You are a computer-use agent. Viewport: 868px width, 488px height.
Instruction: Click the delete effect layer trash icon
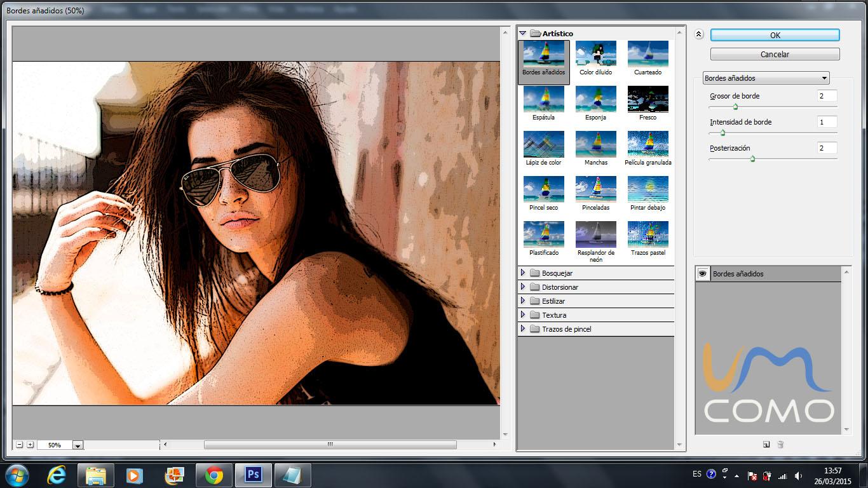(780, 445)
